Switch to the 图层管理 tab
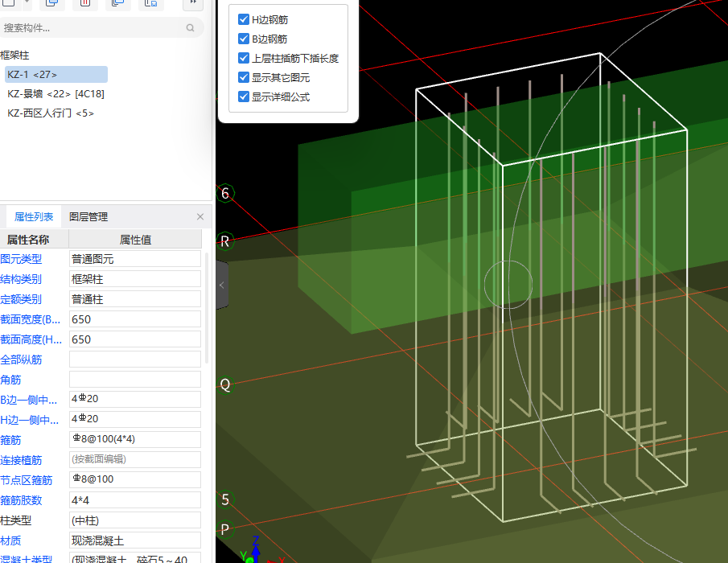 click(x=88, y=217)
